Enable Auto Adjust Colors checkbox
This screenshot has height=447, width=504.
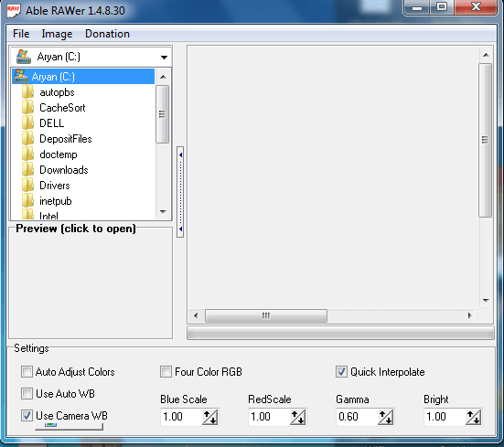(27, 372)
